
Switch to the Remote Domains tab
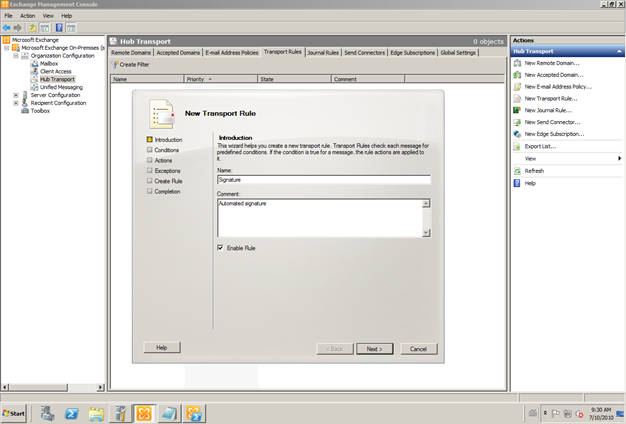(131, 53)
